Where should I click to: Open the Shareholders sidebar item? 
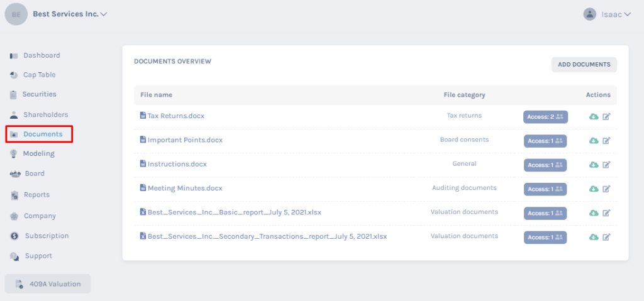point(39,114)
